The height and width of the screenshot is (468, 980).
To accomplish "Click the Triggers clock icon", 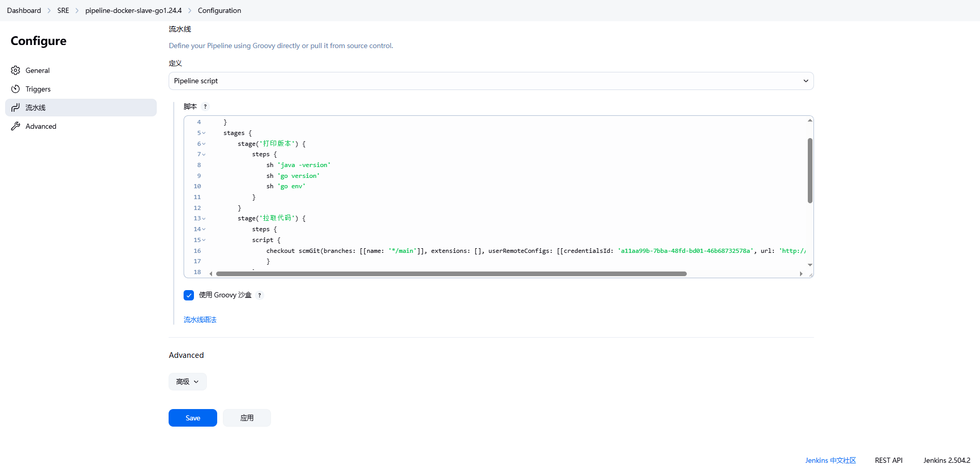I will (x=16, y=89).
